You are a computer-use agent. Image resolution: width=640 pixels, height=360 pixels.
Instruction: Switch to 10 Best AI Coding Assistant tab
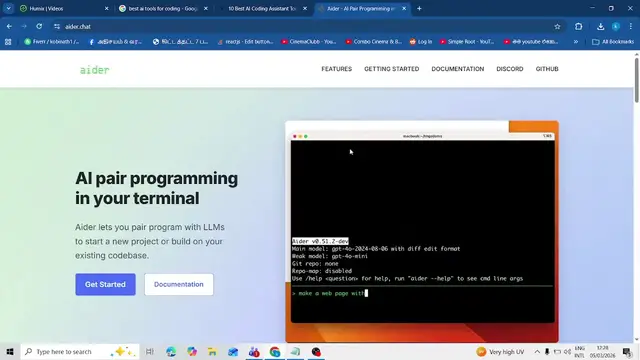point(263,9)
